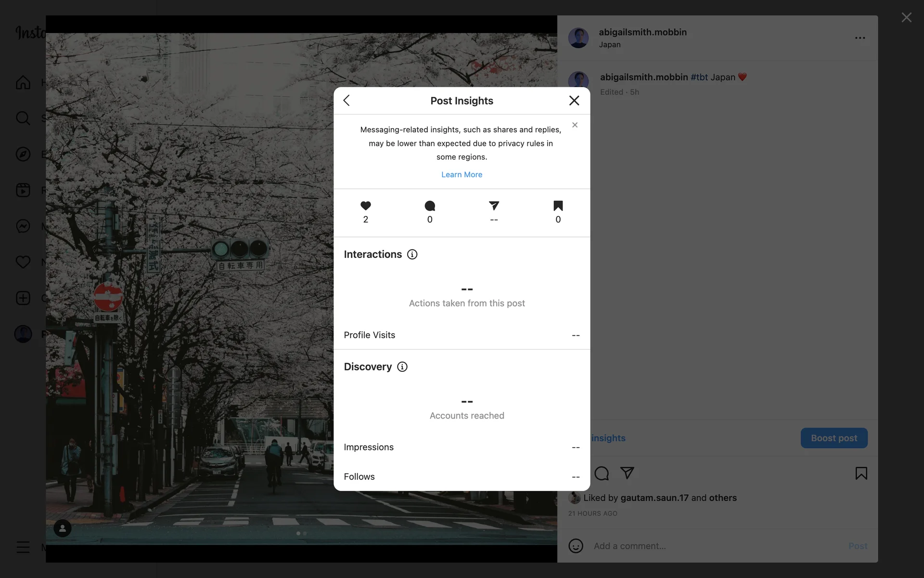Click the bookmark saves icon in insights
This screenshot has width=924, height=578.
point(558,206)
